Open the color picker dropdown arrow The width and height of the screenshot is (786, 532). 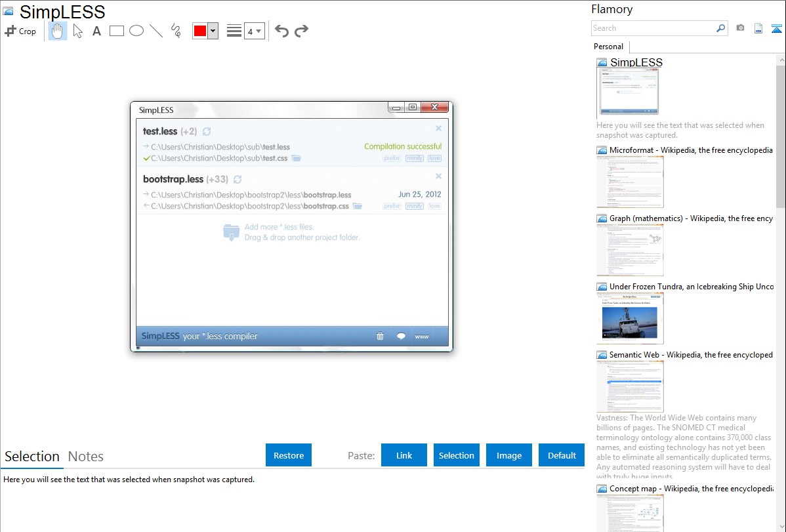[x=213, y=31]
